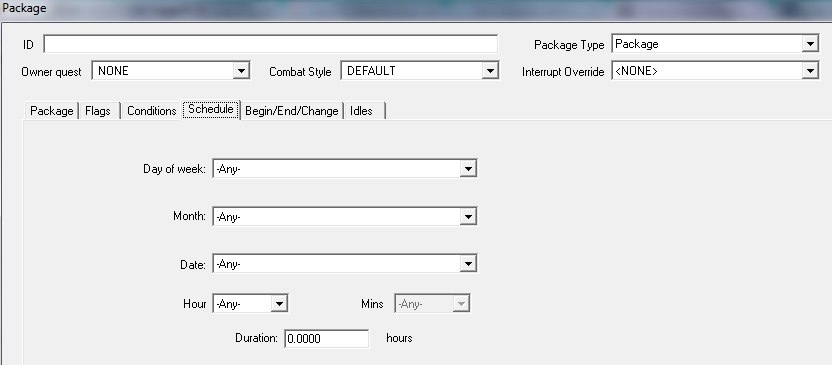832x365 pixels.
Task: Open the Owner quest dropdown
Action: point(171,71)
